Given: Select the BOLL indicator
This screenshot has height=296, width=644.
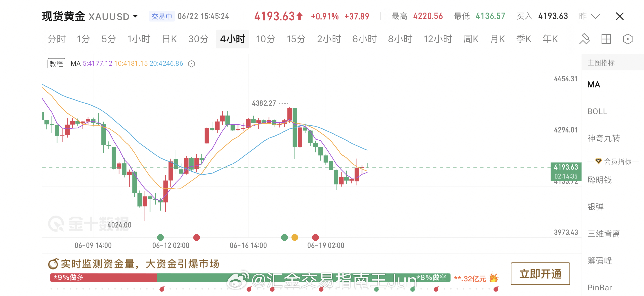Looking at the screenshot, I should pos(597,111).
